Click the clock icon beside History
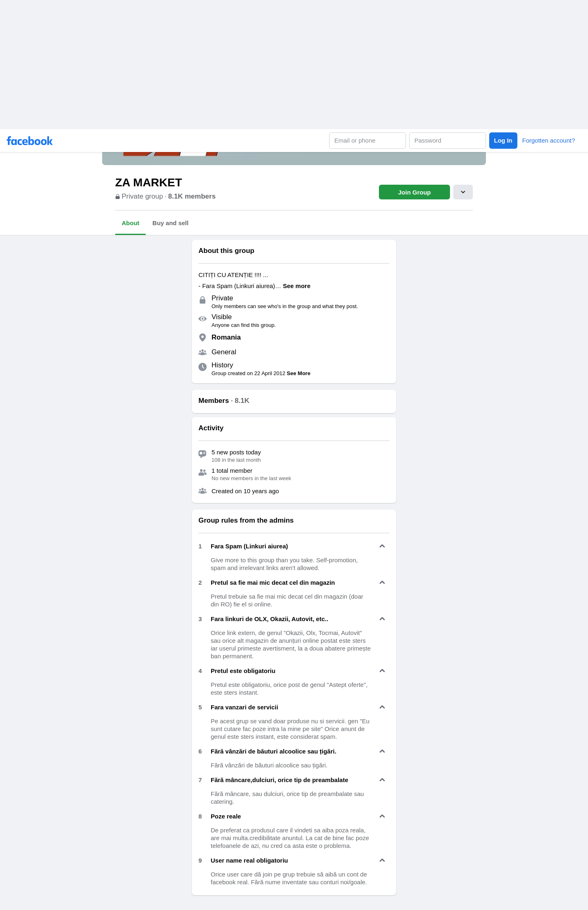Image resolution: width=588 pixels, height=910 pixels. point(203,367)
